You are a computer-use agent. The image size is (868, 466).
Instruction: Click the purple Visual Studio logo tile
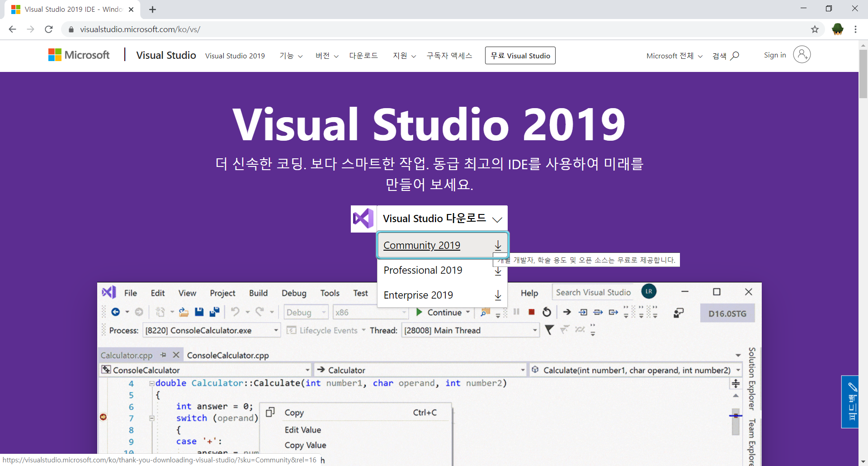pos(363,219)
